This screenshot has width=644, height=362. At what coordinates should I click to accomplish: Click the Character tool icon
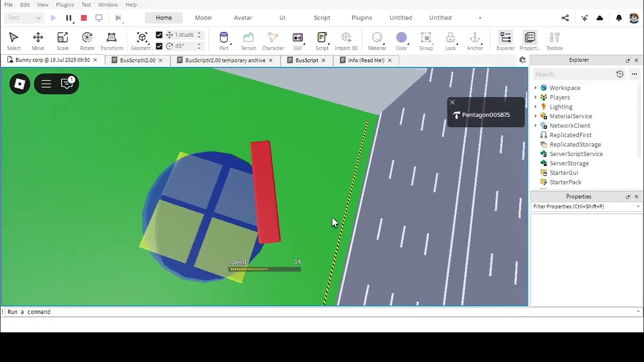pyautogui.click(x=273, y=41)
